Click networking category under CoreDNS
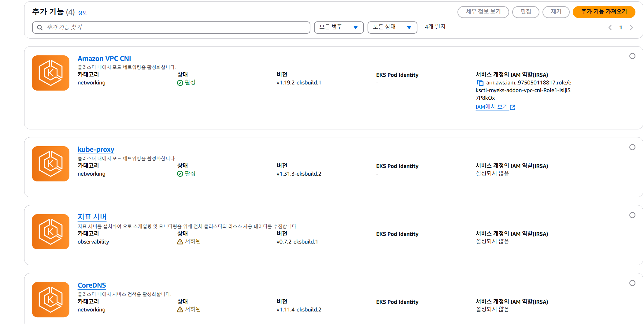 pos(91,310)
